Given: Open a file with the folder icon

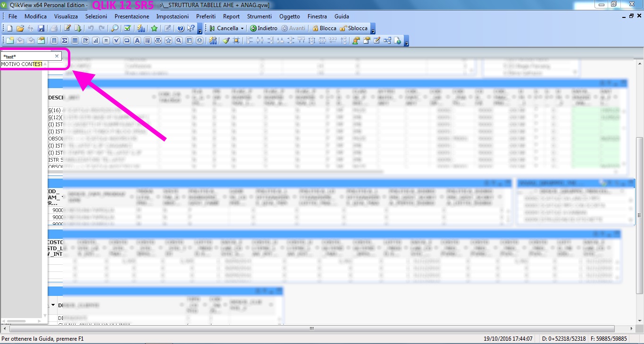Looking at the screenshot, I should coord(20,28).
